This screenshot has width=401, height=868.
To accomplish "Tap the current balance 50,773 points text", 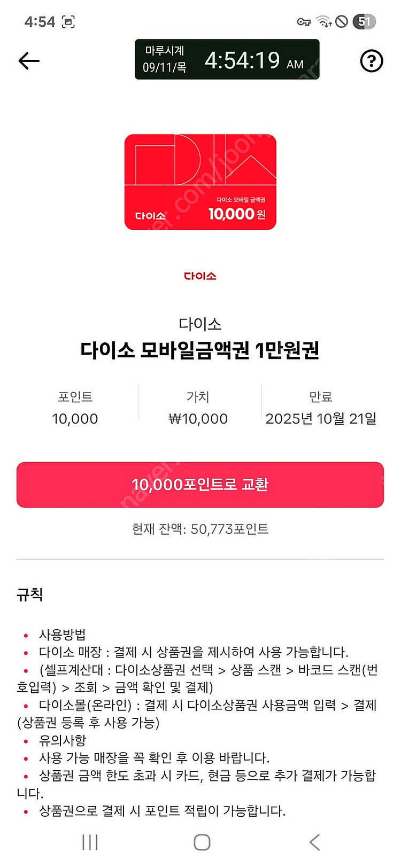I will pyautogui.click(x=200, y=529).
